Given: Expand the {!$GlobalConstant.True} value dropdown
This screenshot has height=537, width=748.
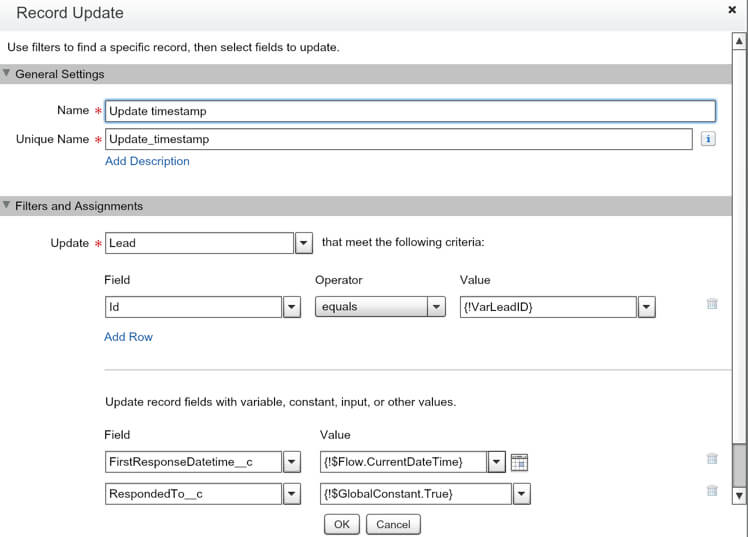Looking at the screenshot, I should [520, 493].
